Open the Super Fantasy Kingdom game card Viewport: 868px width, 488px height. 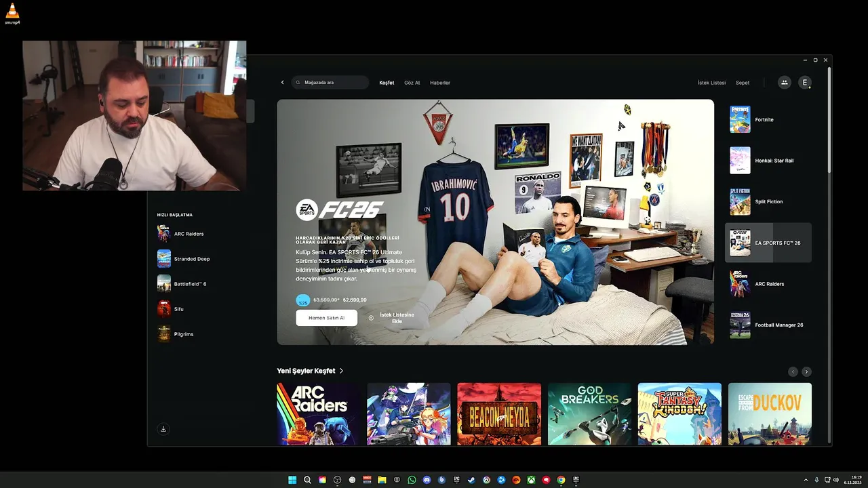pyautogui.click(x=679, y=413)
